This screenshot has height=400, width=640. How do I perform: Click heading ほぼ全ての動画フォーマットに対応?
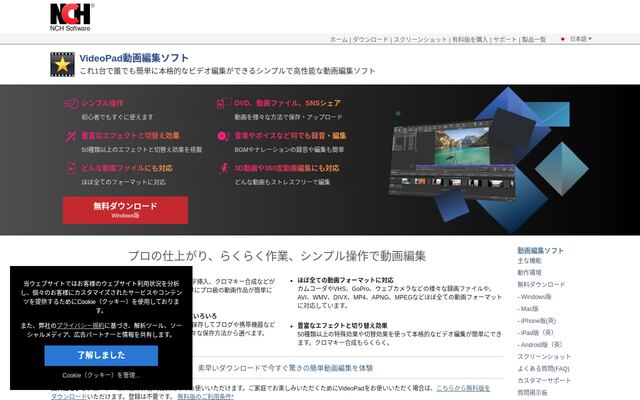[345, 280]
